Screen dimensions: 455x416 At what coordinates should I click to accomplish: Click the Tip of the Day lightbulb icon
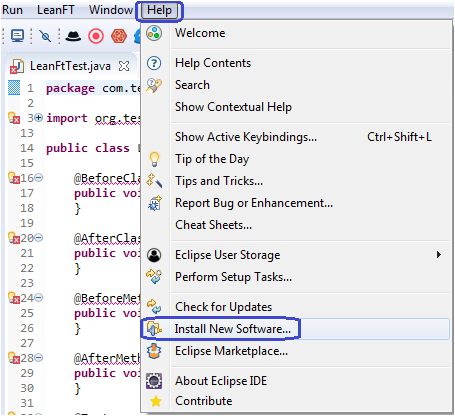pos(154,159)
